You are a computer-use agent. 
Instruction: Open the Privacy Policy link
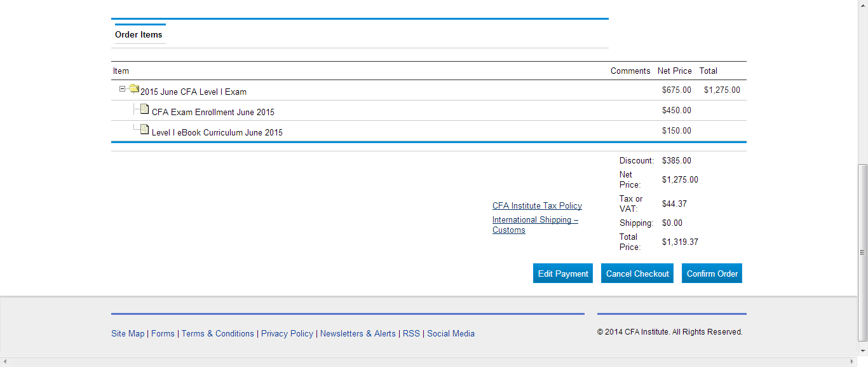point(287,333)
